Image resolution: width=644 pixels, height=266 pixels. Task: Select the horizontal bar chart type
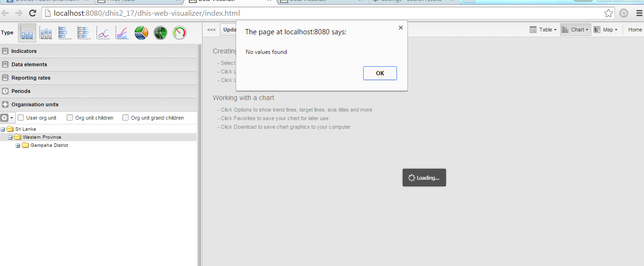(x=65, y=33)
